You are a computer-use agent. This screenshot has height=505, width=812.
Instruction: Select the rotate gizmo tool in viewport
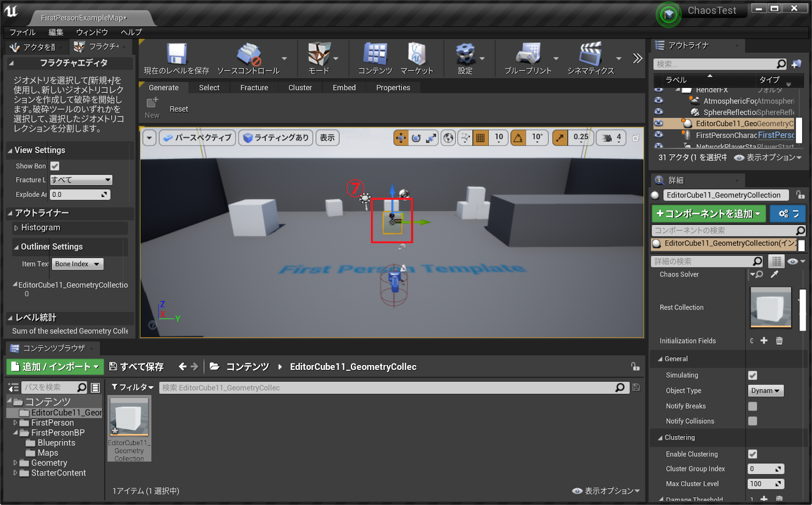pyautogui.click(x=416, y=138)
